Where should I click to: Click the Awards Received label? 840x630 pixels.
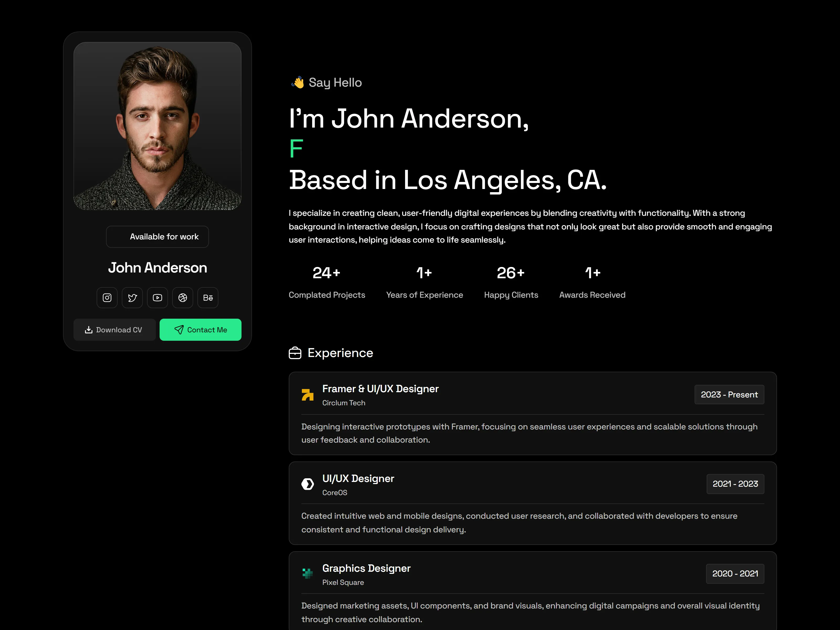pos(592,295)
